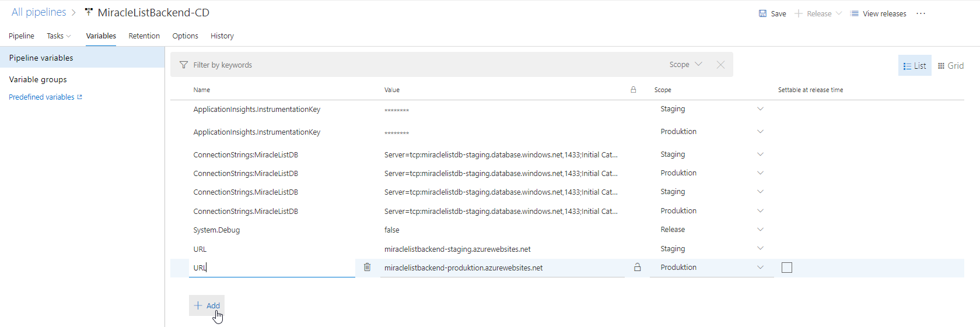Check Settable at release time for URL Produktion
This screenshot has height=327, width=980.
(787, 268)
